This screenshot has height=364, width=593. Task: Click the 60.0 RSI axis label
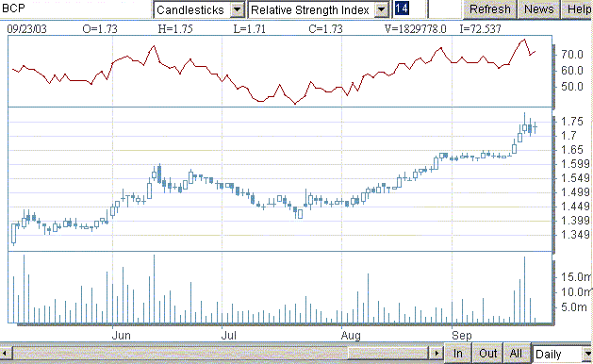(x=572, y=71)
